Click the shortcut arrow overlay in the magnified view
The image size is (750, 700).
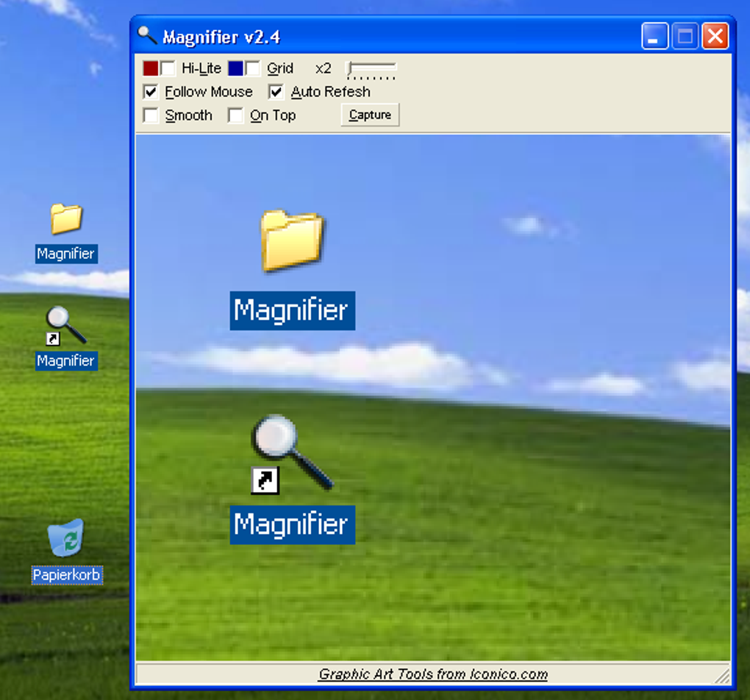click(265, 481)
